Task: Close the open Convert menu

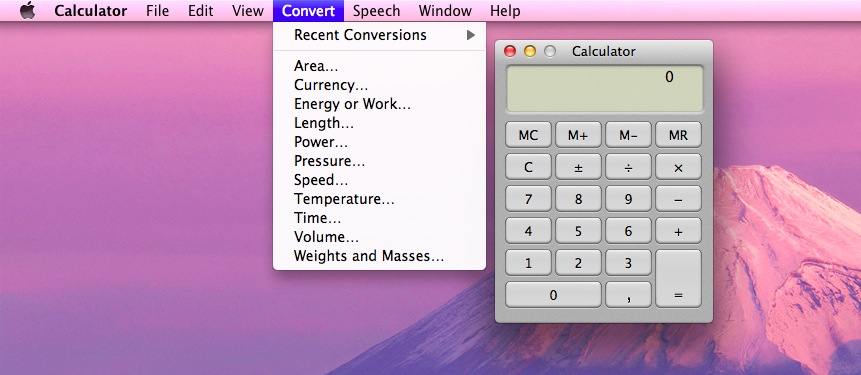Action: click(308, 11)
